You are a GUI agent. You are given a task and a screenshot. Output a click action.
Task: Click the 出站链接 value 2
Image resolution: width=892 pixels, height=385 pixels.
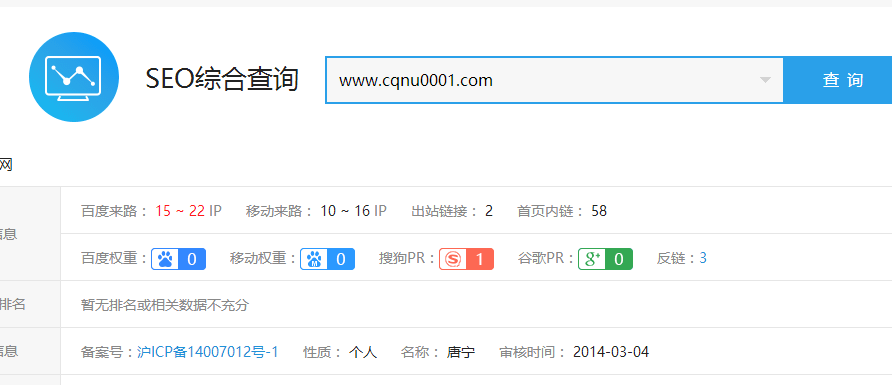pos(489,212)
